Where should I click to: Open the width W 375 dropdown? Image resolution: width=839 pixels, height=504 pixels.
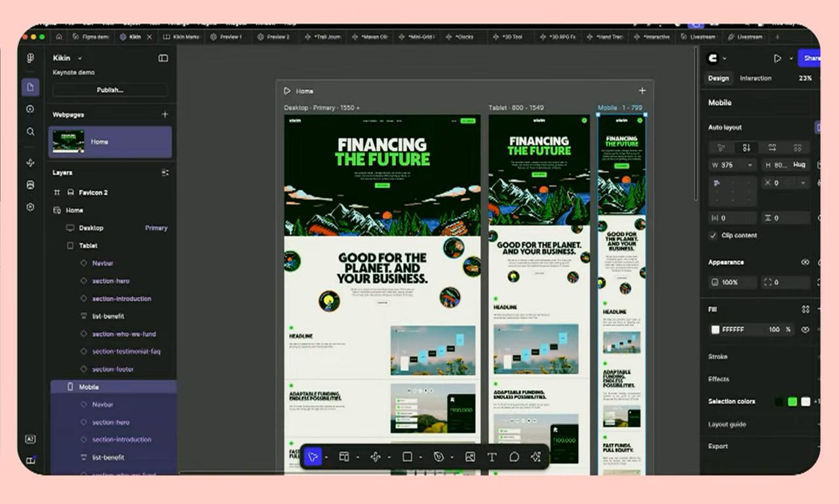pos(750,165)
